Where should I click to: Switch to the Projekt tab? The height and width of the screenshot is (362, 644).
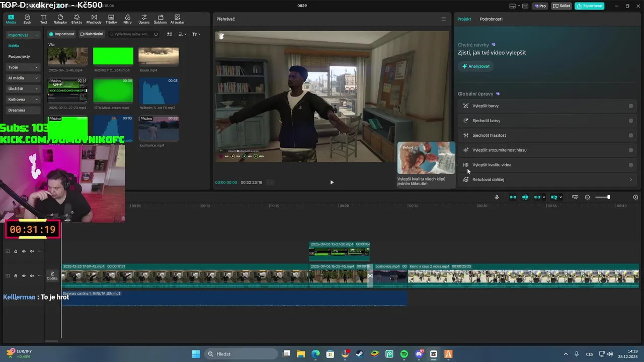[464, 19]
